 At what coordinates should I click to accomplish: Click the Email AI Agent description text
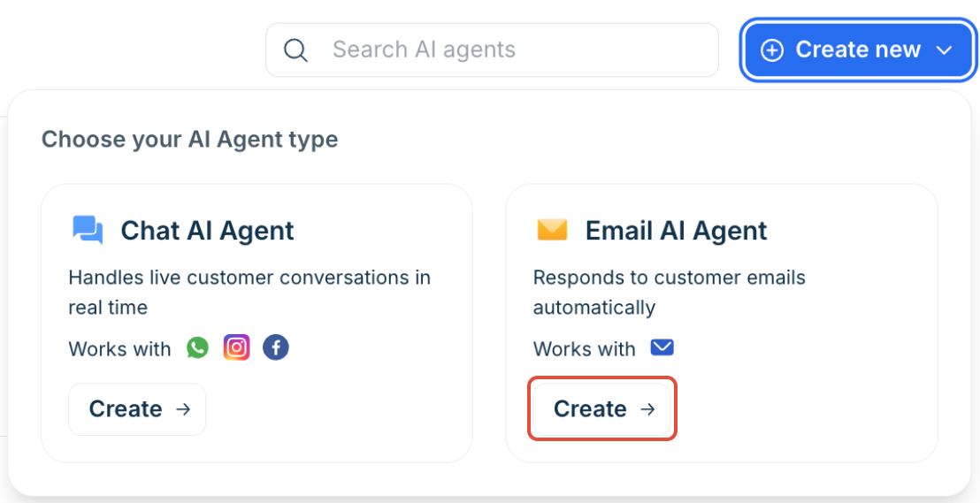click(x=670, y=292)
